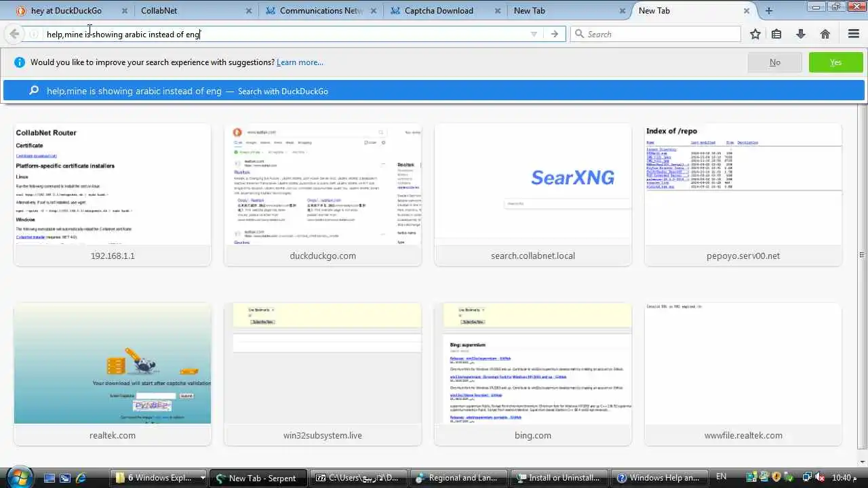
Task: Open the duckduckgo.com tile
Action: tap(323, 195)
